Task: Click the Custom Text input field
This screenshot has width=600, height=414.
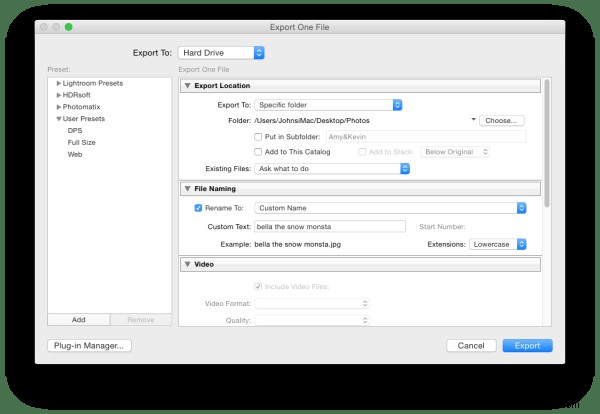Action: 328,226
